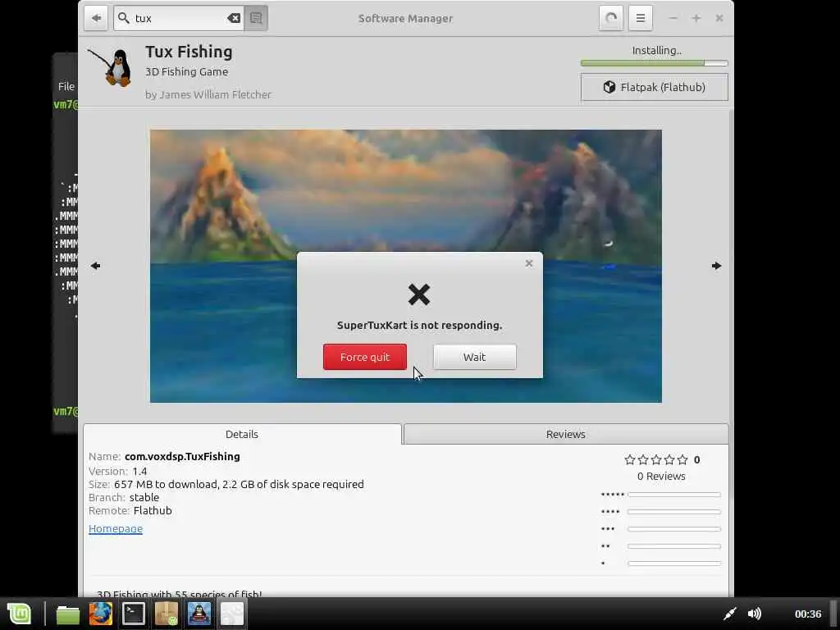Click the white unresponsive window taskbar item

[232, 614]
